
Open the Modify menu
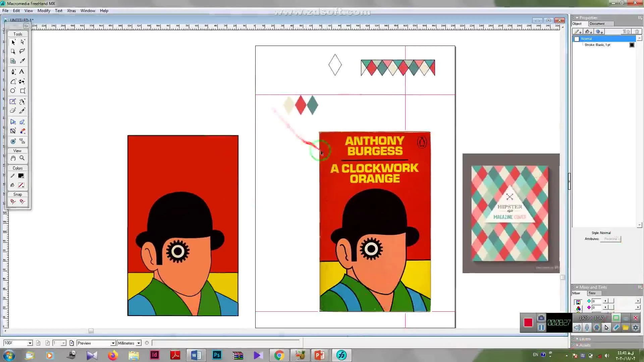click(x=44, y=11)
